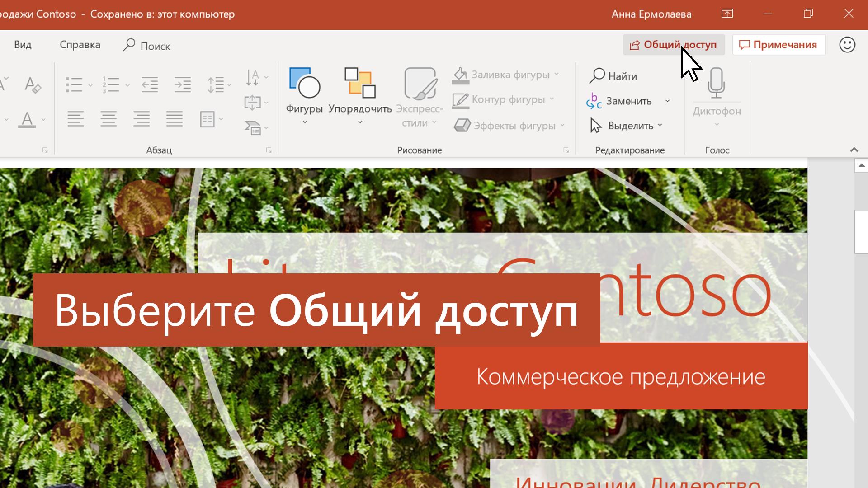This screenshot has width=868, height=488.
Task: Decrease the list indent level
Action: [150, 84]
